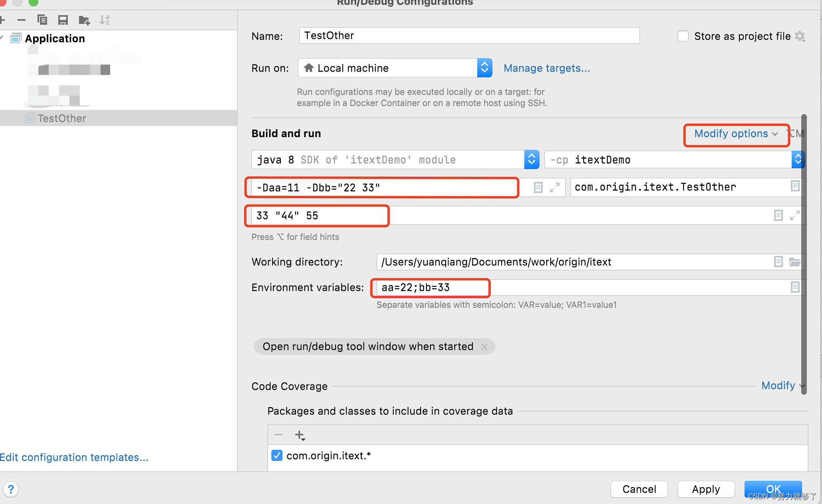Browse for the working directory folder
Viewport: 822px width, 504px height.
(x=795, y=262)
